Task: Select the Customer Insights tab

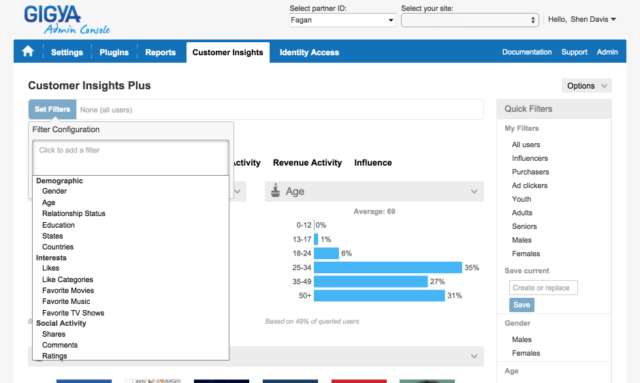Action: click(x=228, y=52)
